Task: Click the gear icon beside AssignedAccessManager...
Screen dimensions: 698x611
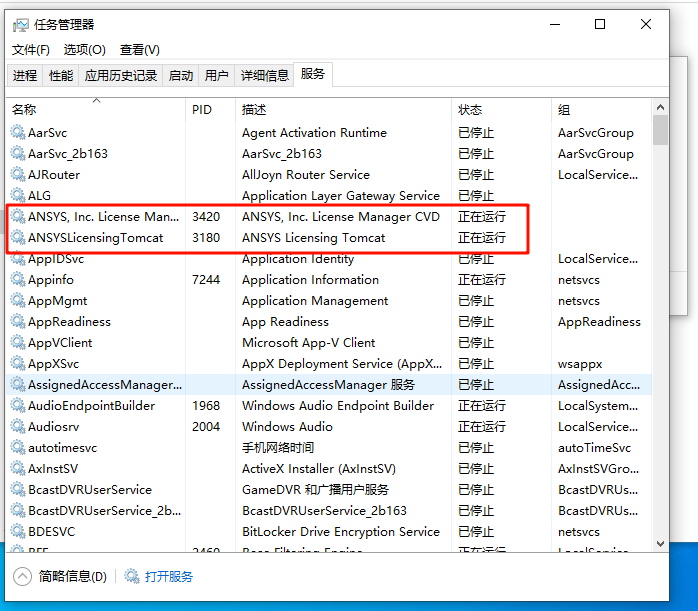Action: (x=18, y=384)
